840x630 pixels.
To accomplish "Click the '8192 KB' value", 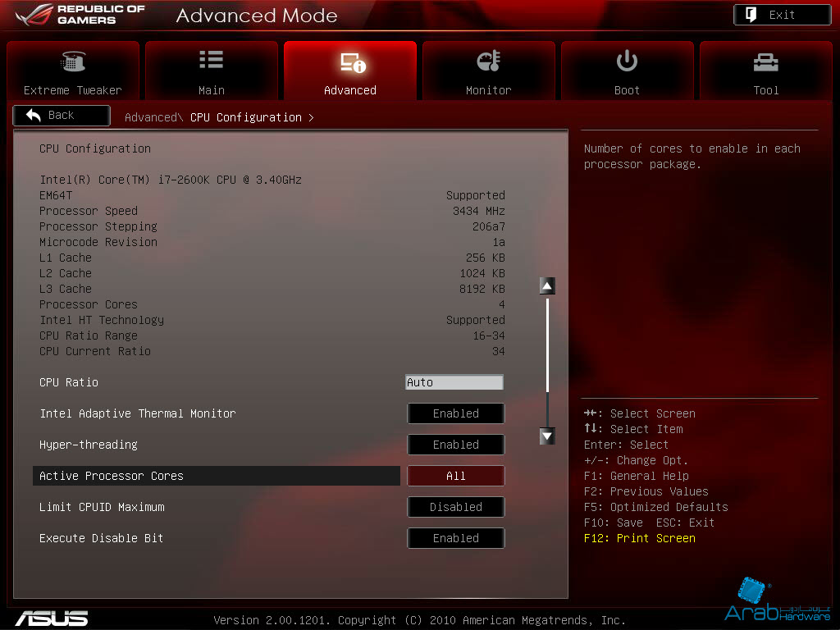I will tap(482, 290).
